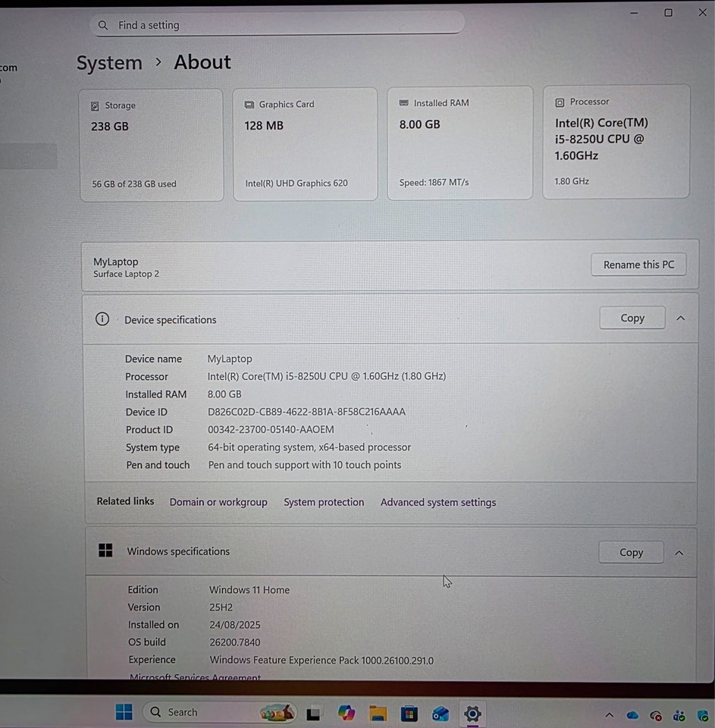Click the Device specifications info icon

[x=102, y=318]
